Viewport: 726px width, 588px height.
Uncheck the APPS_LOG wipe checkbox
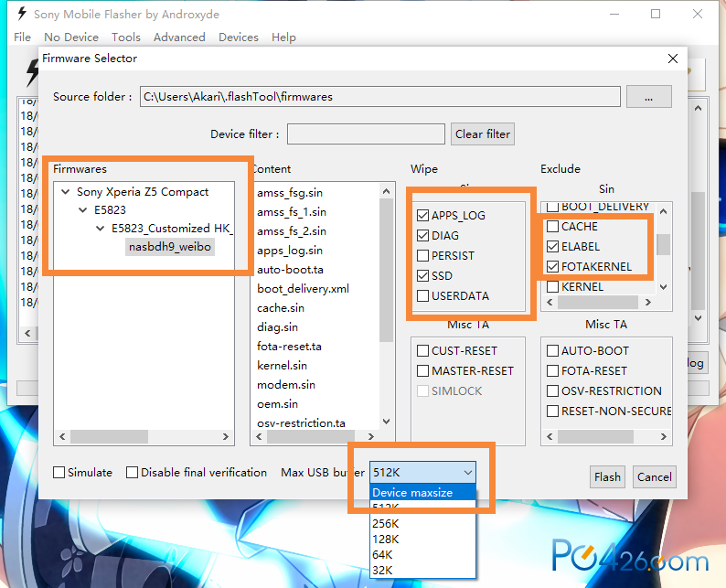coord(422,215)
